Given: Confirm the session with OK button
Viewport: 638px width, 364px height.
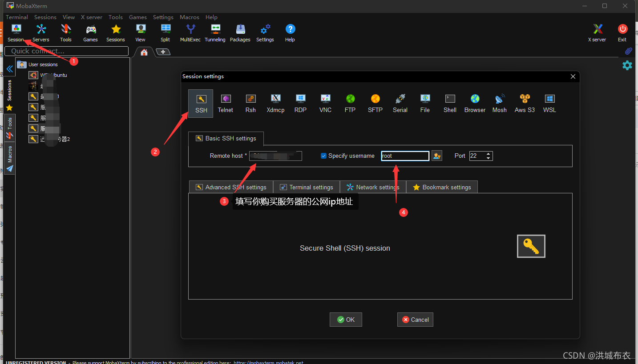Looking at the screenshot, I should point(346,320).
